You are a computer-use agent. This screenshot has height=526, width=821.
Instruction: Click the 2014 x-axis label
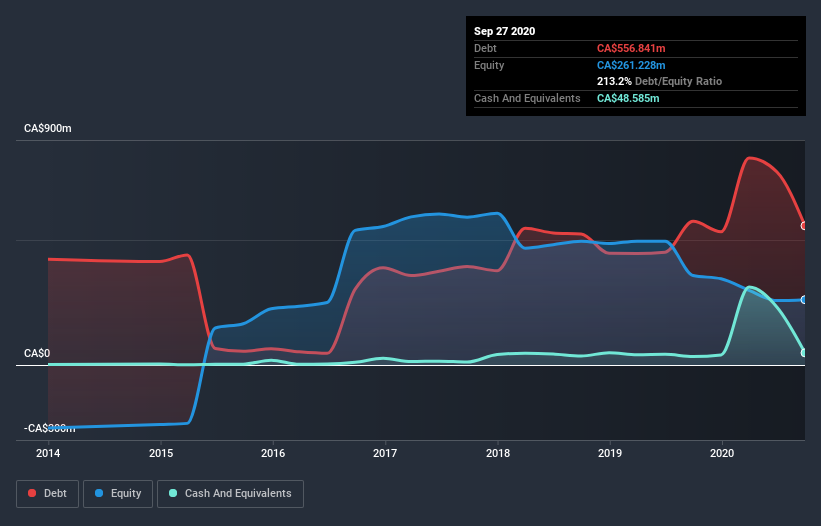pos(48,453)
